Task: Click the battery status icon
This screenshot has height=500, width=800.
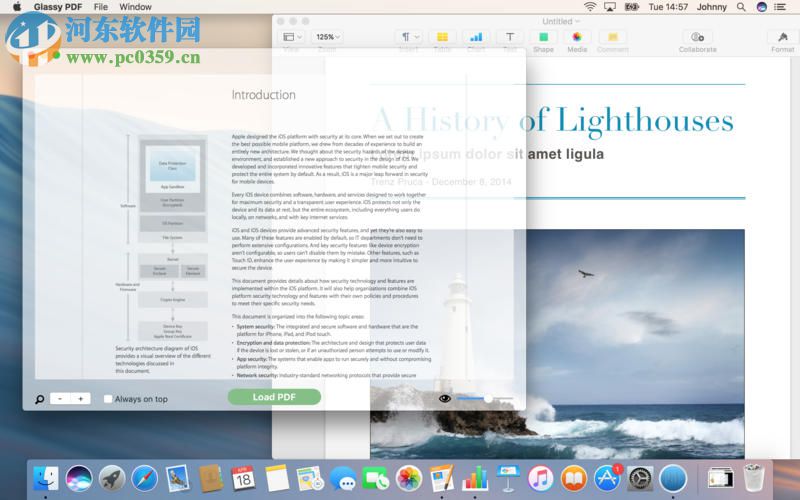Action: (632, 7)
